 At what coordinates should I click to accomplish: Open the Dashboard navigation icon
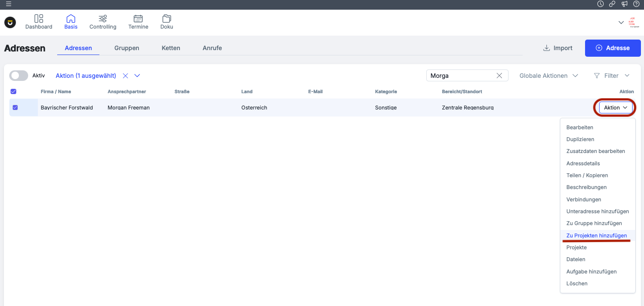tap(39, 19)
